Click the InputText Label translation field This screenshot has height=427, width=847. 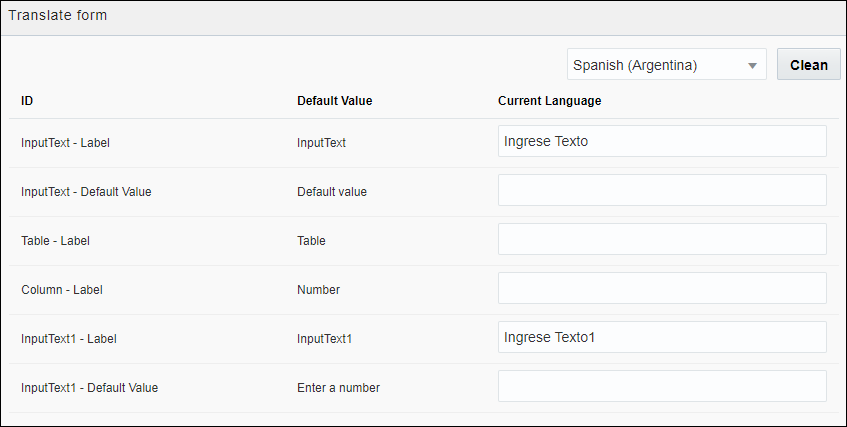[x=662, y=141]
